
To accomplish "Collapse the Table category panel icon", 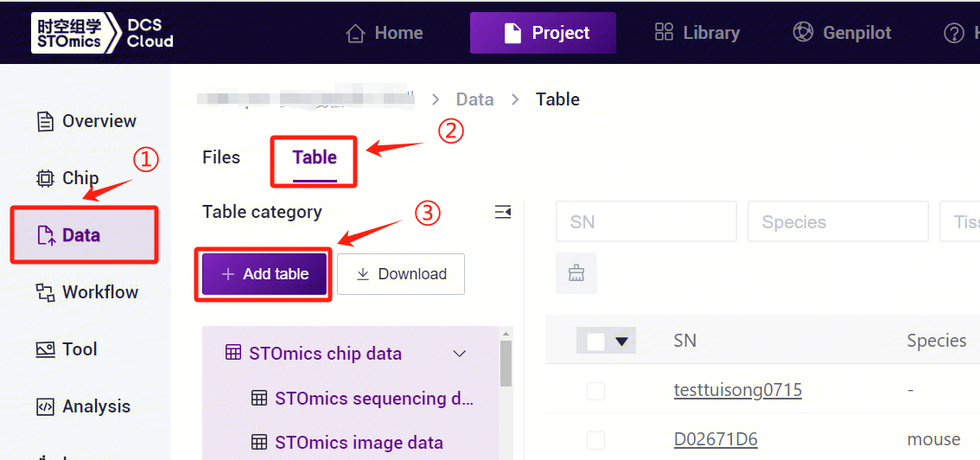I will (503, 212).
